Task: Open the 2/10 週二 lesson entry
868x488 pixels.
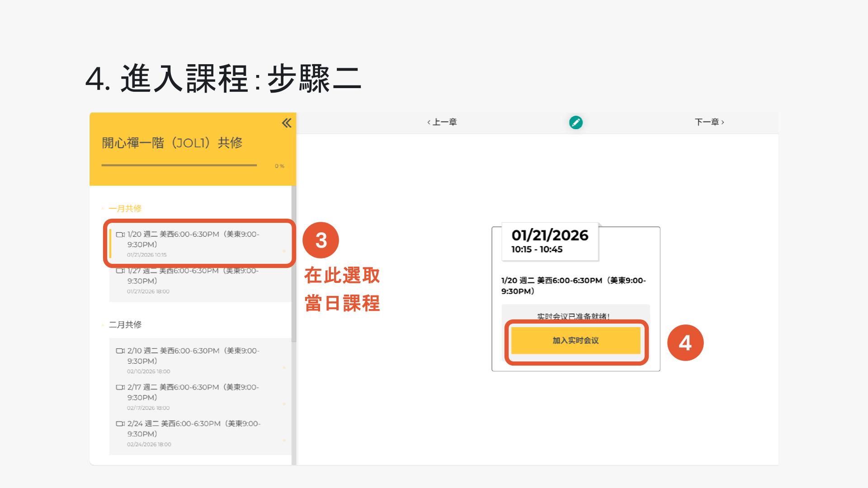Action: [193, 356]
